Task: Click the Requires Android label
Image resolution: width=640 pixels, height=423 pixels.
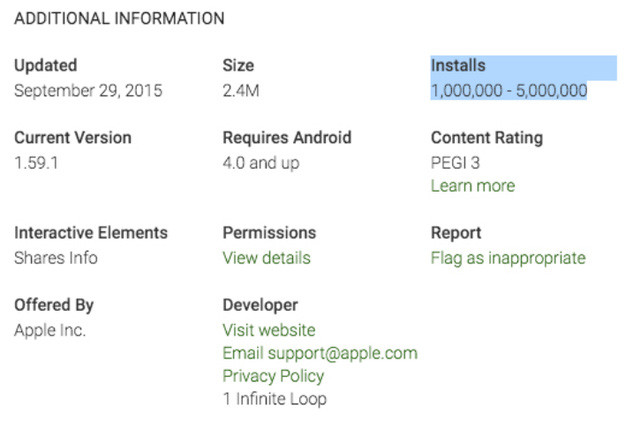Action: [x=287, y=138]
